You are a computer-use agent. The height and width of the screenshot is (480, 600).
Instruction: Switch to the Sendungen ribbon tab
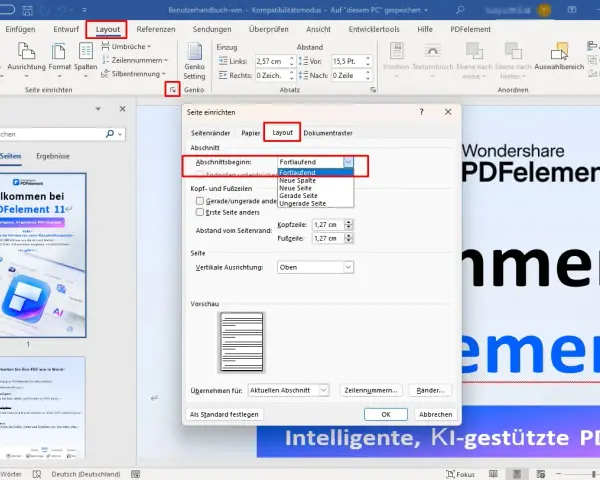[212, 29]
